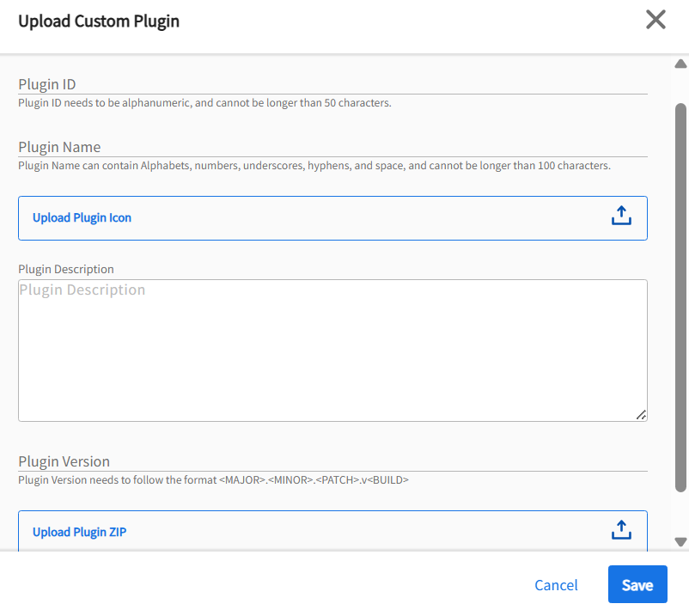Click the Plugin ID alphanumeric hint text
Screen dimensions: 689x616
pyautogui.click(x=204, y=103)
